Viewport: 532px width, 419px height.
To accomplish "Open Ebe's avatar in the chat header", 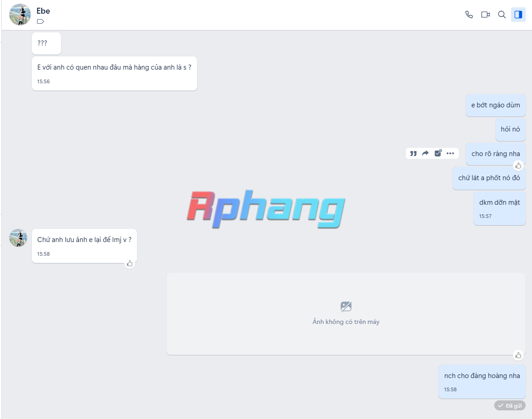I will 20,15.
